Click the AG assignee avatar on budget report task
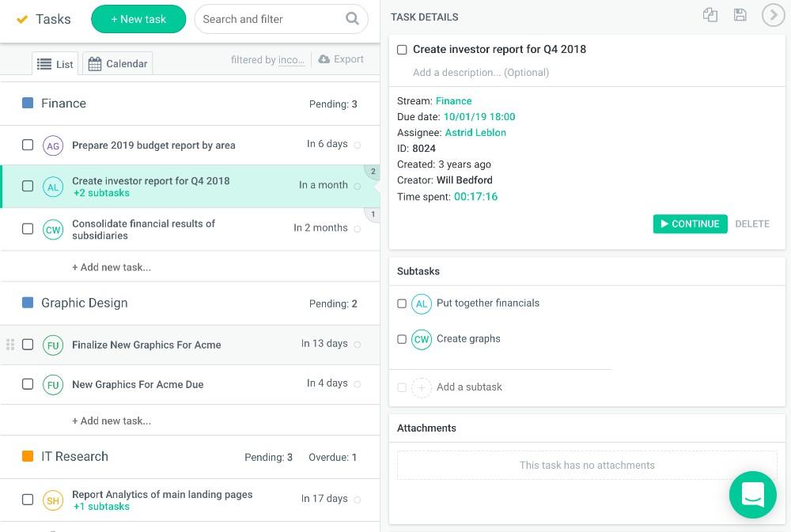Image resolution: width=791 pixels, height=532 pixels. coord(53,145)
